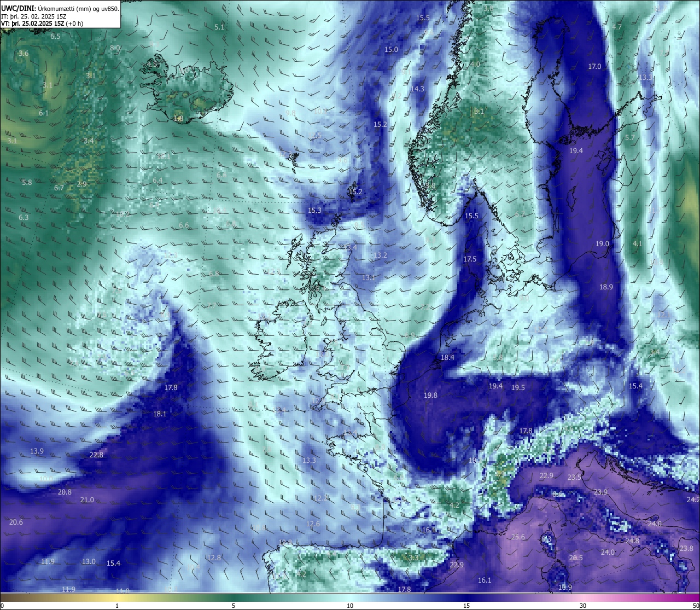The width and height of the screenshot is (700, 610).
Task: Click the map value 4.7
Action: point(617,27)
